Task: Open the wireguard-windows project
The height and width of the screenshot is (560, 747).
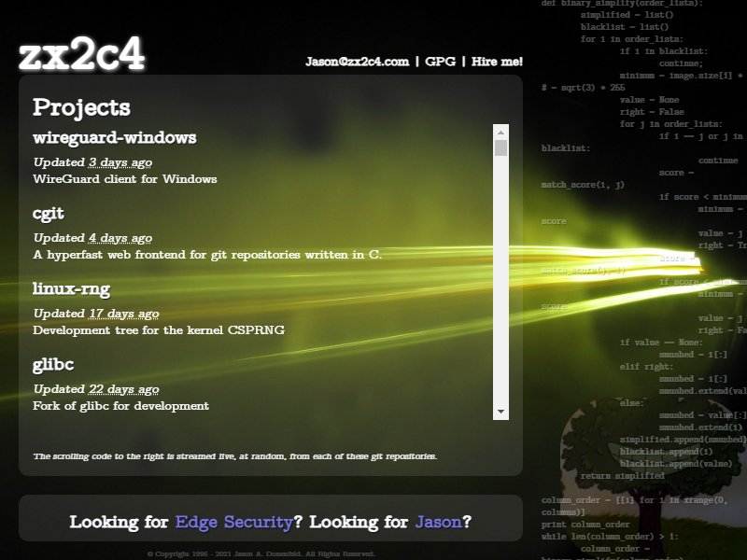Action: point(115,137)
